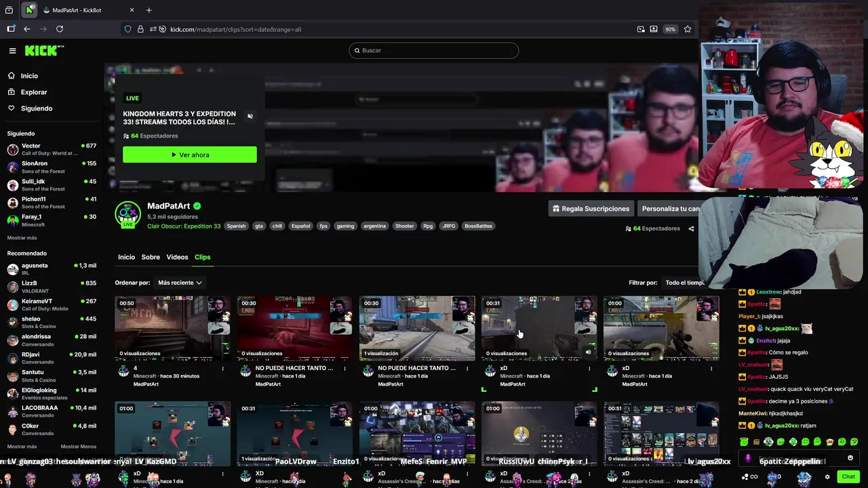Click the emoji picker in chat input
This screenshot has width=868, height=488.
click(x=850, y=458)
